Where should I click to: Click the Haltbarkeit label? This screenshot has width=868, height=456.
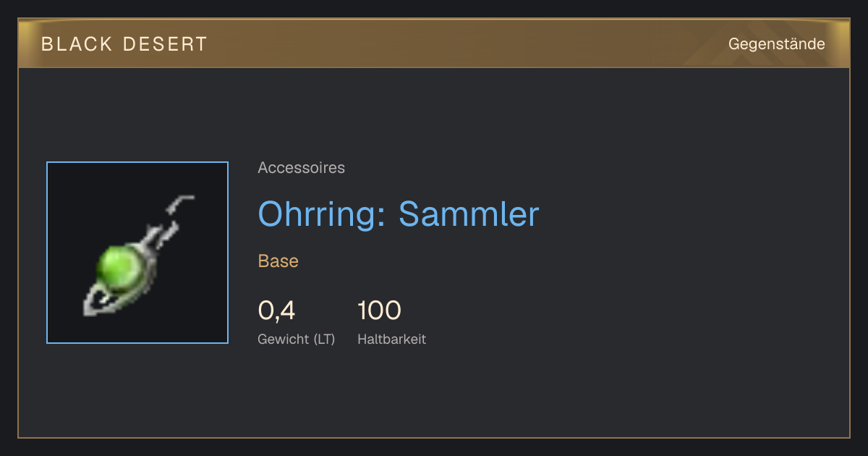pos(391,339)
